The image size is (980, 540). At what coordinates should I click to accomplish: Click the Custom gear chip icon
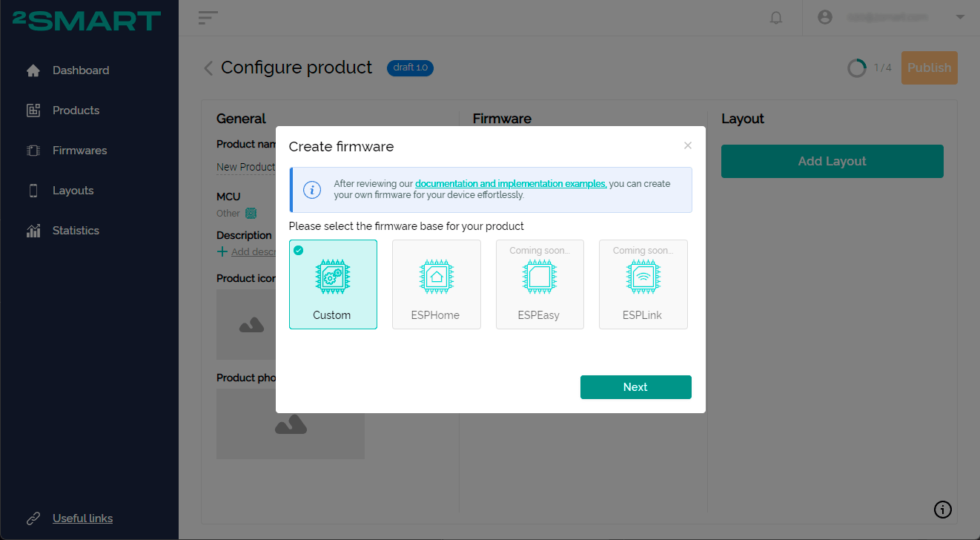[x=333, y=278]
